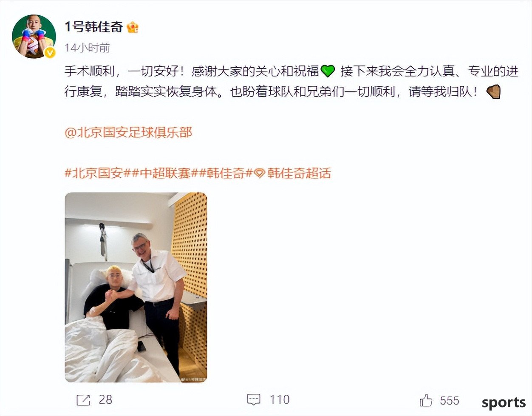Screen dimensions: 532x416
Task: Open the 1号韩佳奇 profile avatar
Action: pyautogui.click(x=34, y=36)
